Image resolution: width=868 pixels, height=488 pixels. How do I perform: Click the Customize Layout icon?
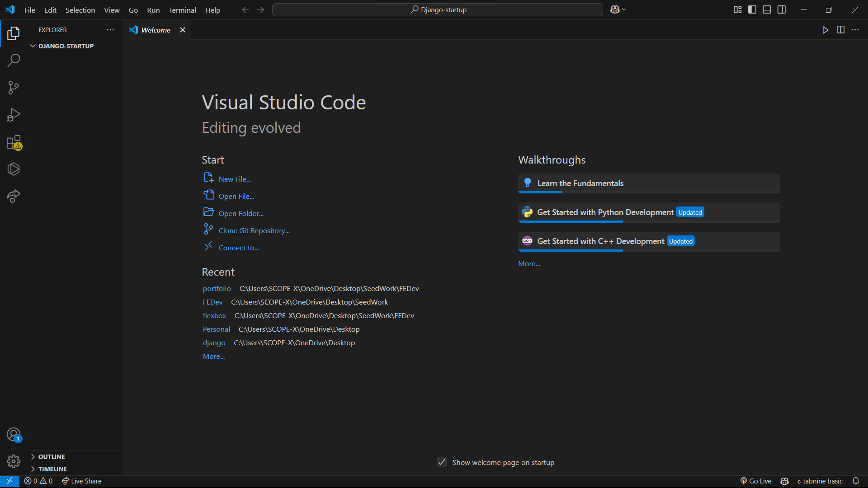[x=737, y=9]
